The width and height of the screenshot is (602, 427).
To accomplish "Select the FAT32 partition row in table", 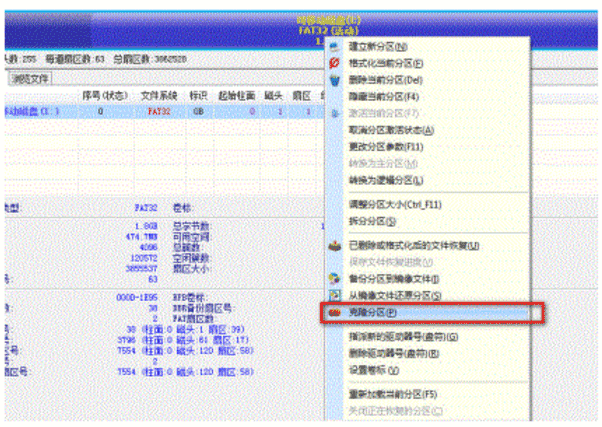I will coord(150,112).
